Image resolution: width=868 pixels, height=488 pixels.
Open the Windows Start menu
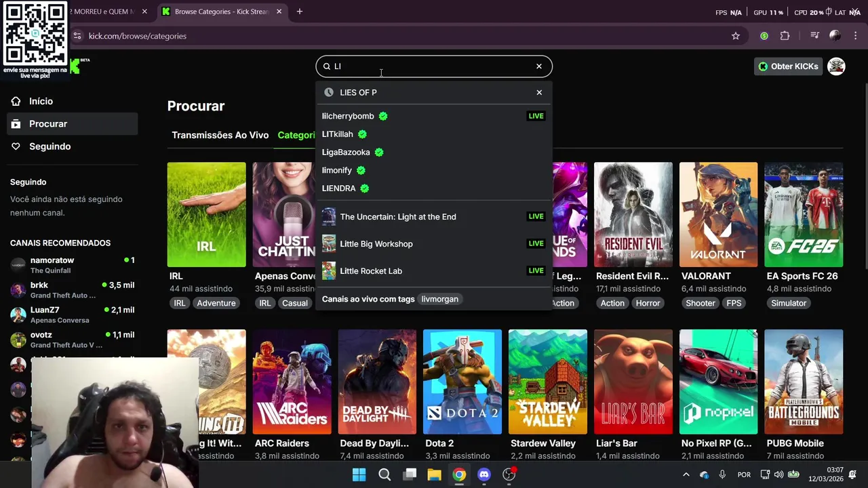coord(359,474)
